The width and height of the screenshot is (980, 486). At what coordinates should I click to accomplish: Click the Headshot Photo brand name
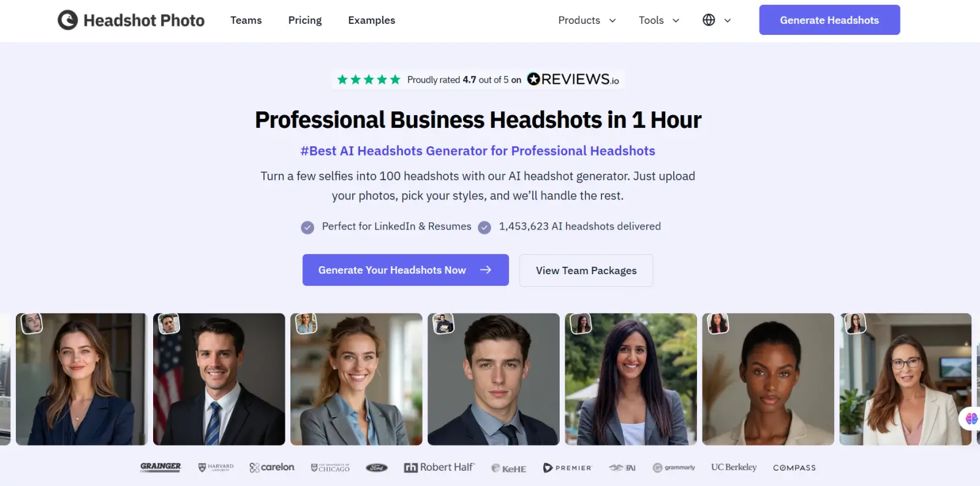pos(144,20)
